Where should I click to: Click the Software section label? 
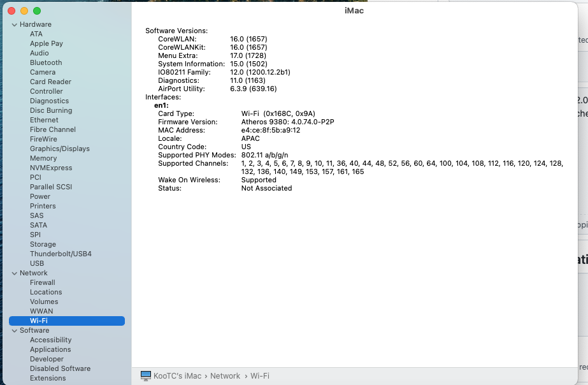34,331
